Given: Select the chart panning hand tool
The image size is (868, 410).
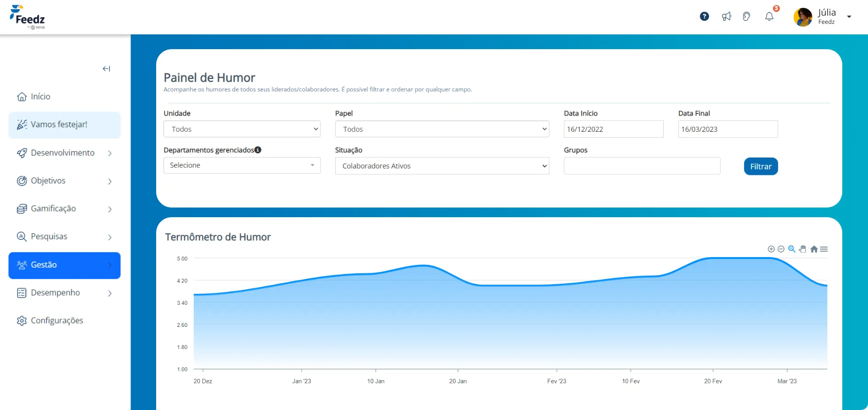Looking at the screenshot, I should point(802,249).
